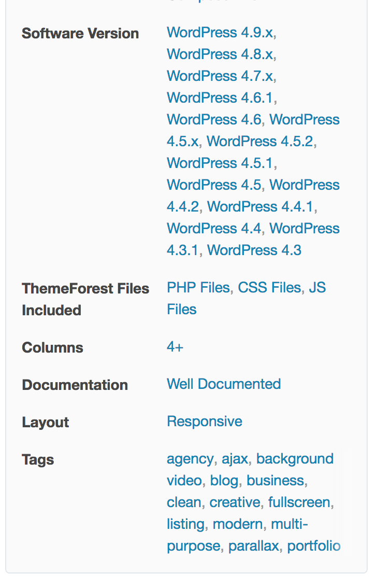Screen dimensions: 377x588
Task: Open the WordPress 4.6.1 link
Action: click(220, 98)
